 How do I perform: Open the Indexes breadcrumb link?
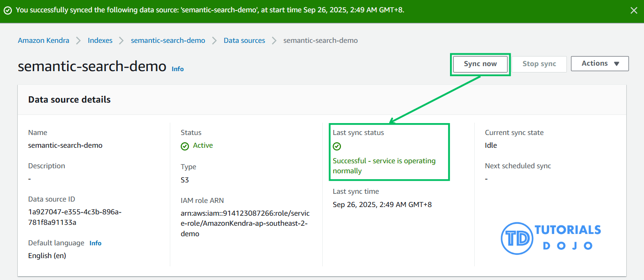(100, 41)
